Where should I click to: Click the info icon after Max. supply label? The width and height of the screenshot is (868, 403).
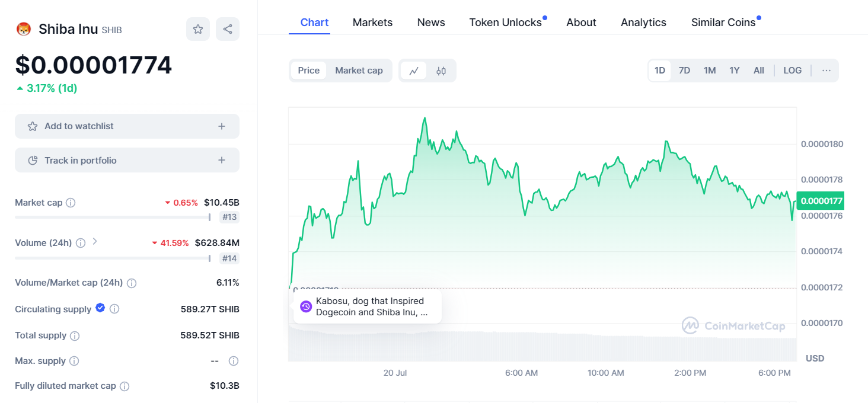74,361
